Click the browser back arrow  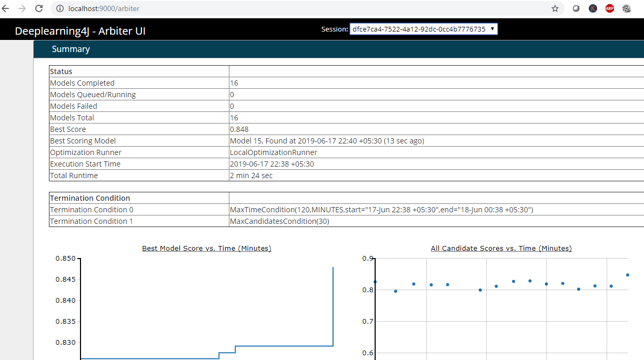(6, 8)
